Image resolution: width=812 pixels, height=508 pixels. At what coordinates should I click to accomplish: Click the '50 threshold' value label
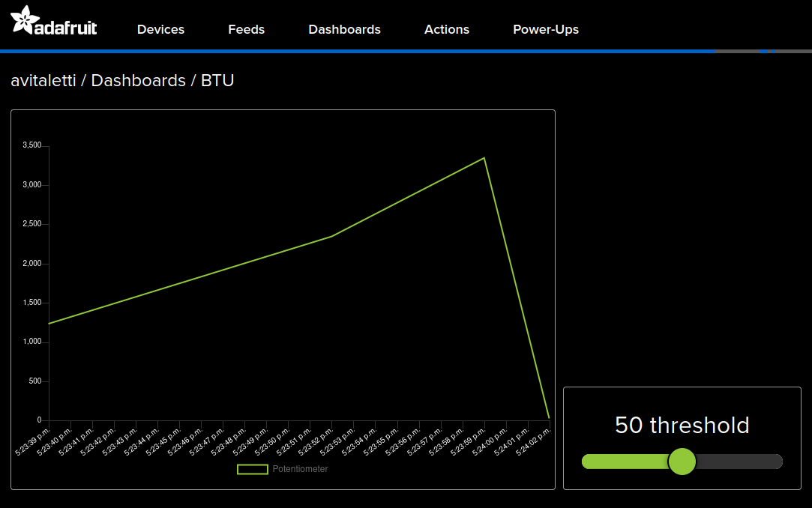682,426
